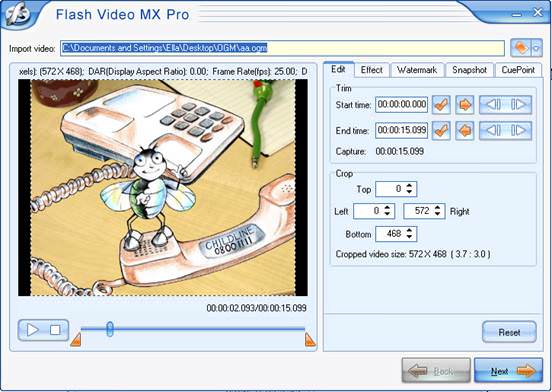Image resolution: width=552 pixels, height=392 pixels.
Task: Expand the dropdown arrow beside the browse button
Action: coord(537,48)
